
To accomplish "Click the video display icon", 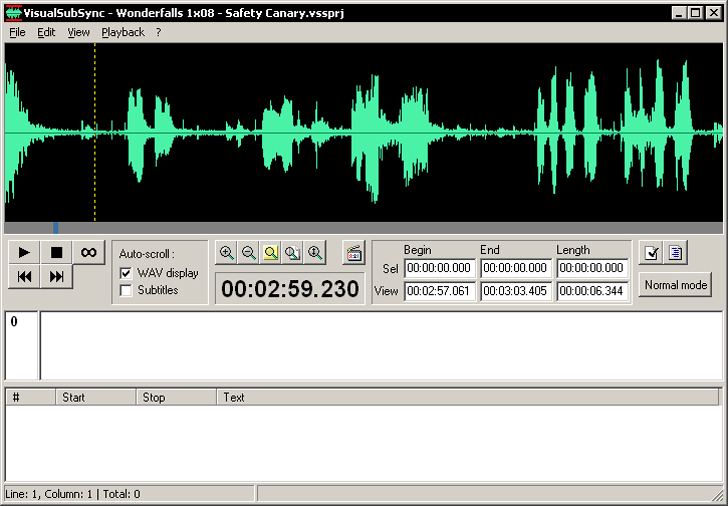I will pyautogui.click(x=353, y=253).
